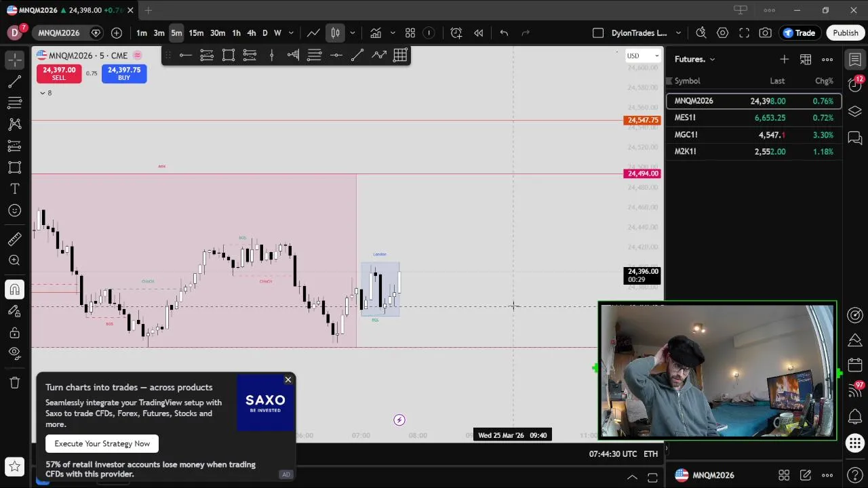Collapse the indicator legend showing 8
The image size is (868, 488).
pos(45,93)
